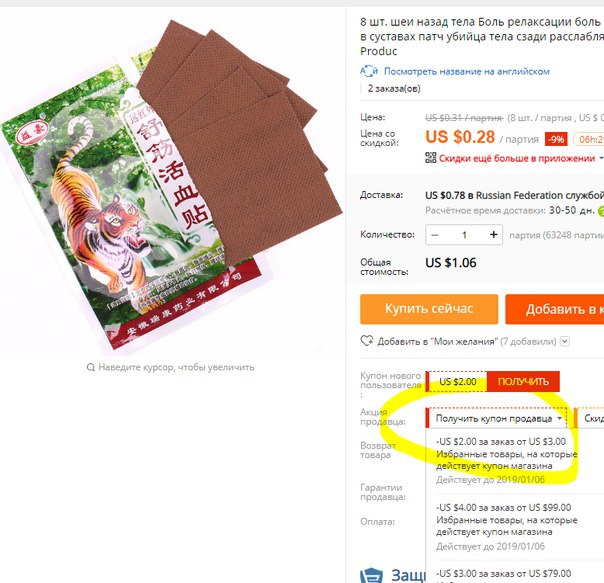Click the quantity input field
The height and width of the screenshot is (583, 604).
[x=464, y=235]
